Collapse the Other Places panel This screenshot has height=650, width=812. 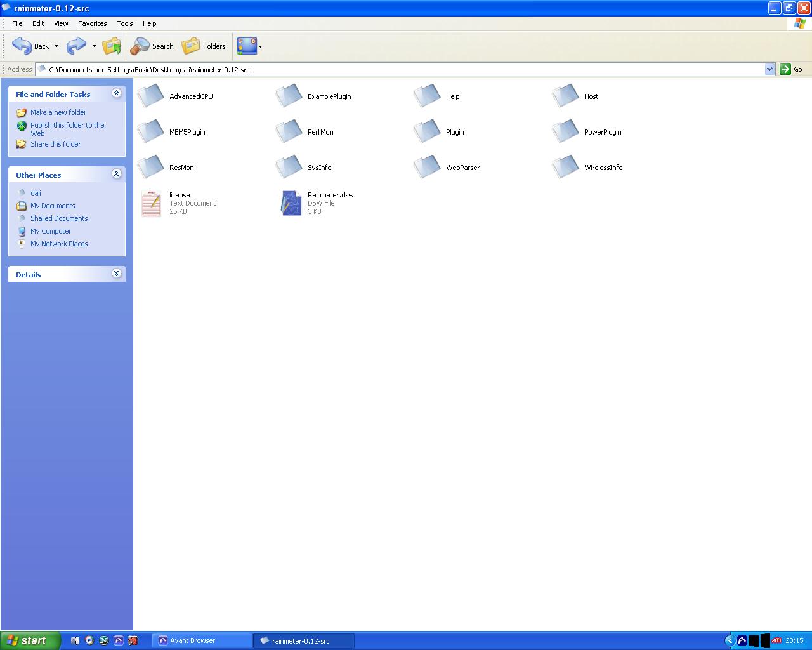pyautogui.click(x=116, y=174)
